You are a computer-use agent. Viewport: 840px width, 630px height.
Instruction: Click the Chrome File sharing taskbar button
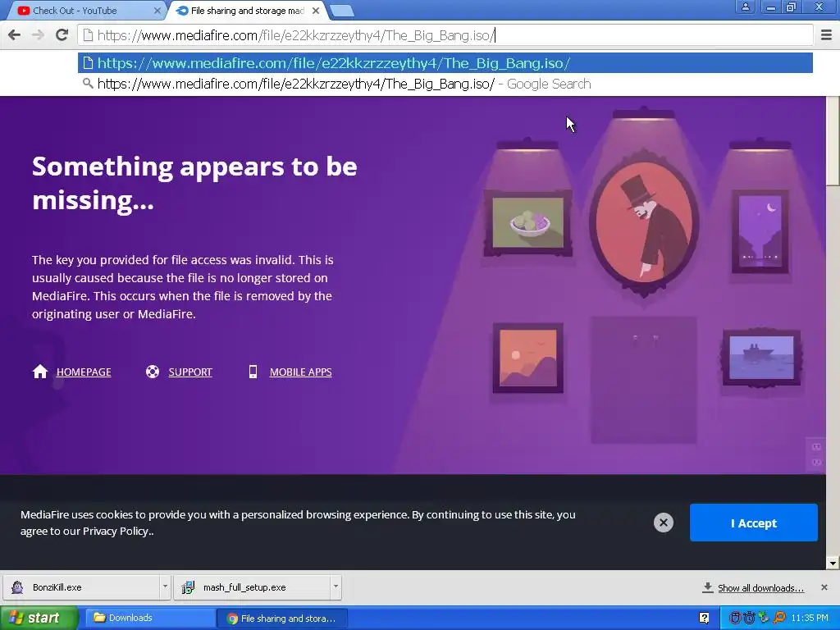(x=282, y=619)
